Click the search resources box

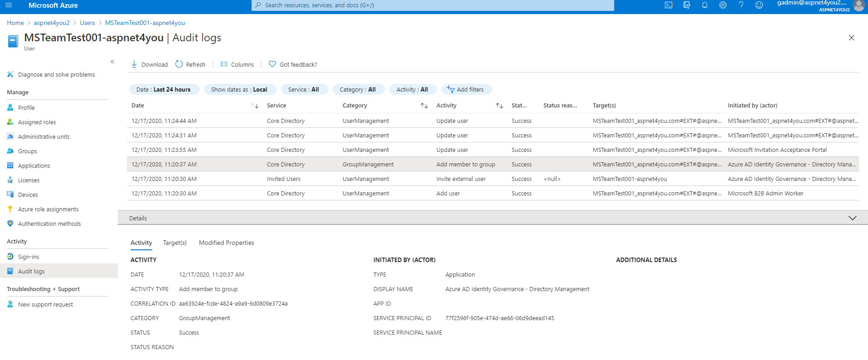coord(433,5)
